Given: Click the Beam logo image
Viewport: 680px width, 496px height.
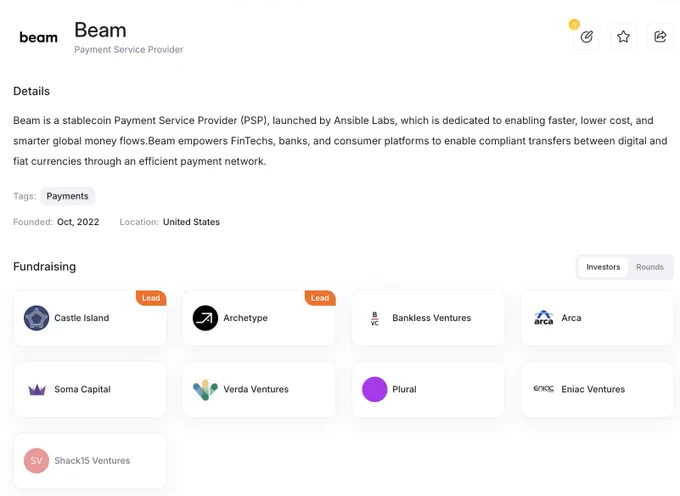Looking at the screenshot, I should (x=39, y=38).
